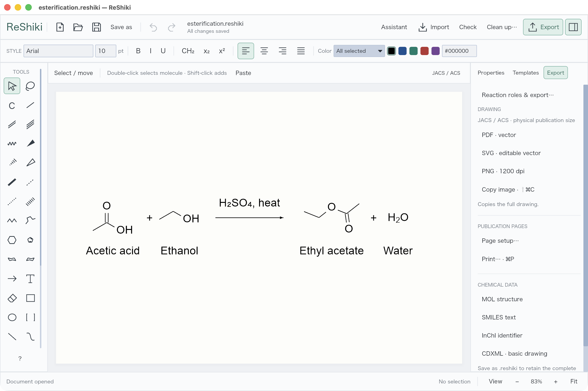588x391 pixels.
Task: Export as SVG editable vector
Action: (x=511, y=153)
